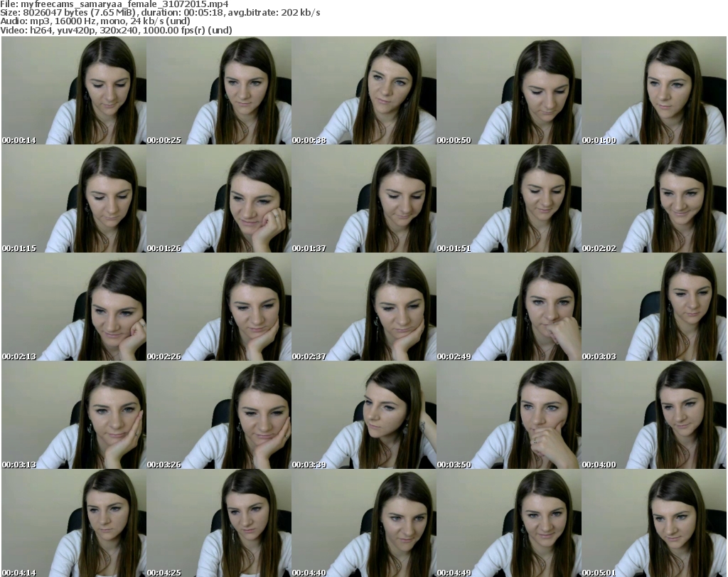
Task: Choose the thumbnail frame stamped 00:04:14
Action: point(74,523)
